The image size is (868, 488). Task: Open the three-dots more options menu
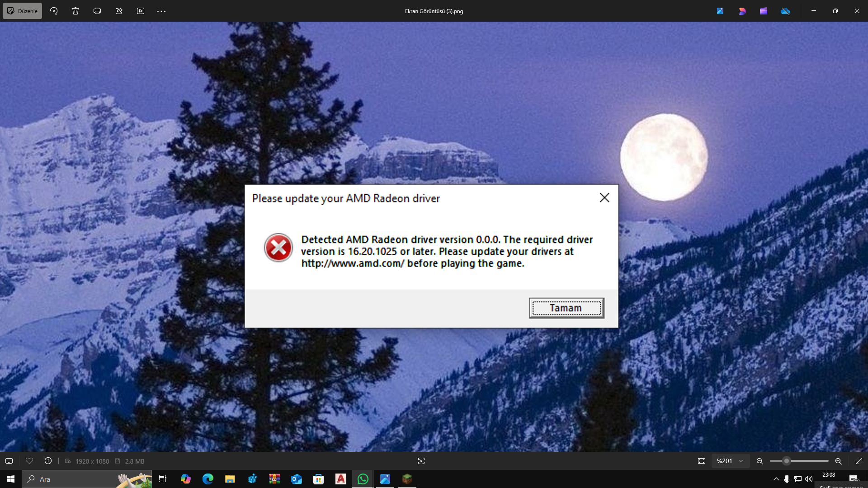coord(161,11)
